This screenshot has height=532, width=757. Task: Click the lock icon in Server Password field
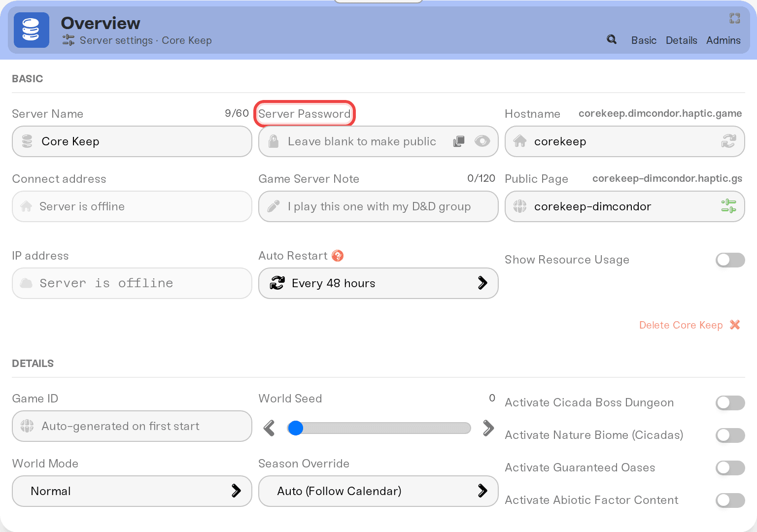(x=273, y=141)
